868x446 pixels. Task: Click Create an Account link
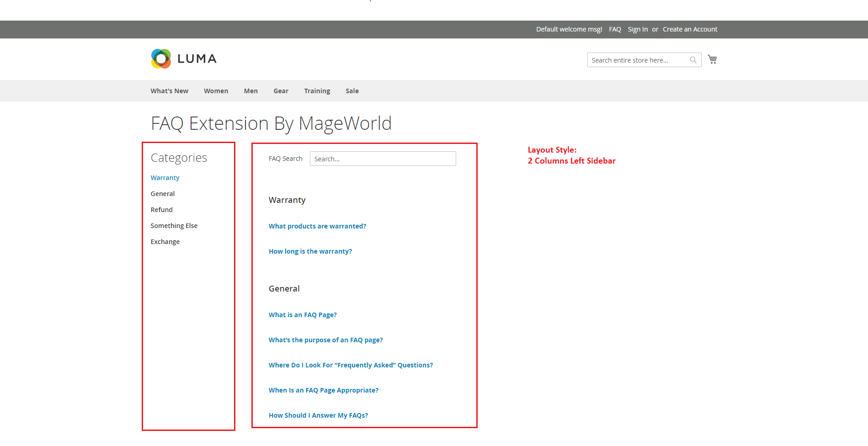[690, 29]
